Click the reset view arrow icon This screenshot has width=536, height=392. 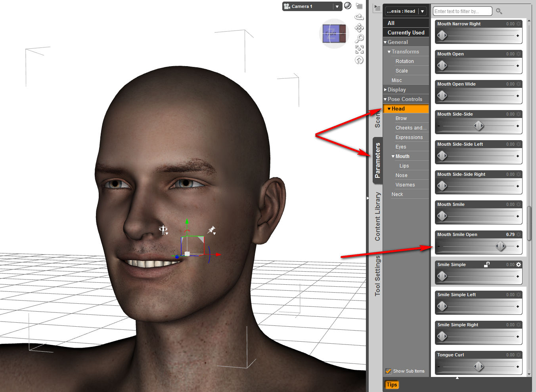point(359,60)
